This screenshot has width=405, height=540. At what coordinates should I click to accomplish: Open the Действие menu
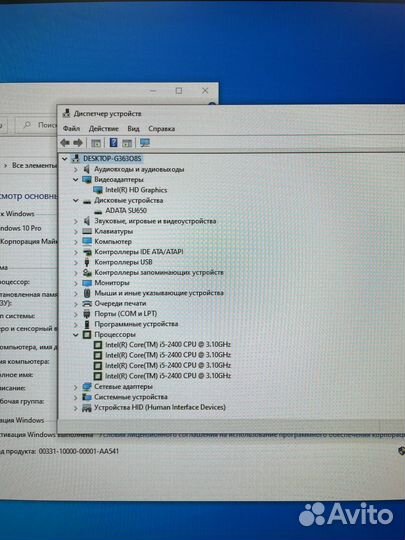click(104, 129)
